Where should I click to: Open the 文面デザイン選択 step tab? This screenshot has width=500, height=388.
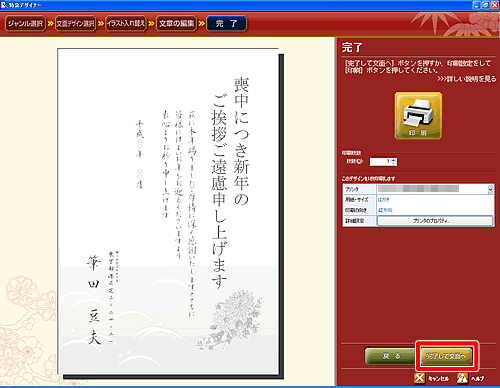point(75,24)
